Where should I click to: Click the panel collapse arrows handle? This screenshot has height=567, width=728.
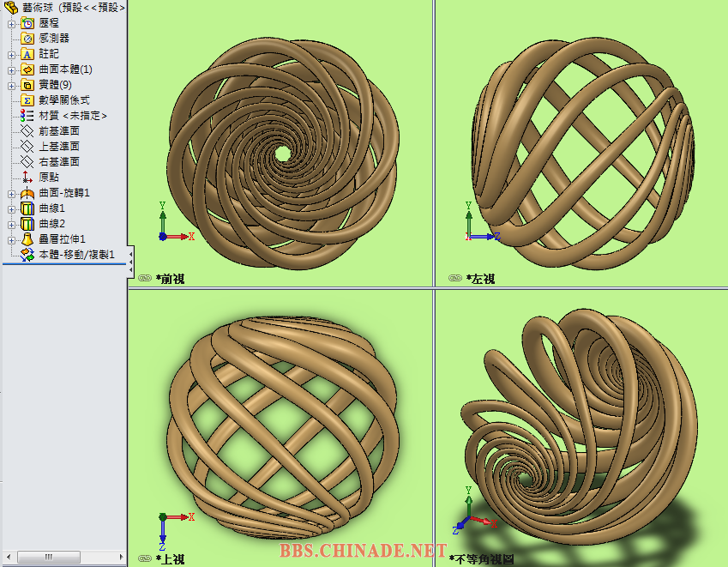[x=131, y=262]
